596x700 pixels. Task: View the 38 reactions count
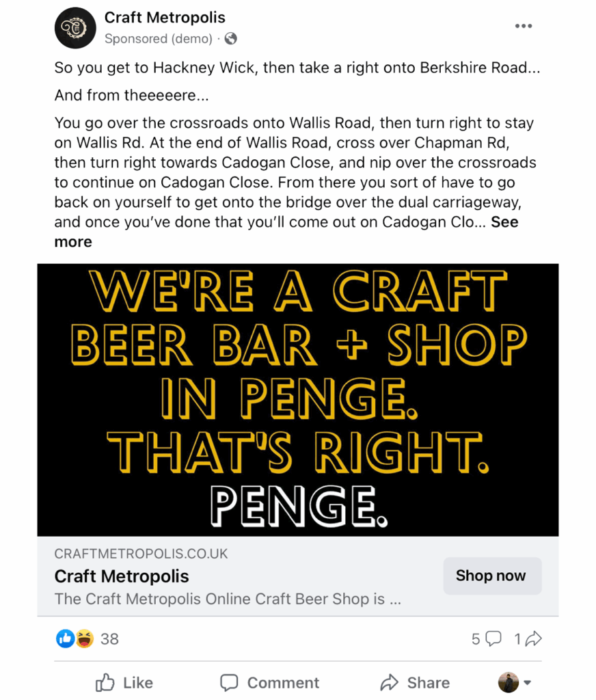click(x=109, y=638)
